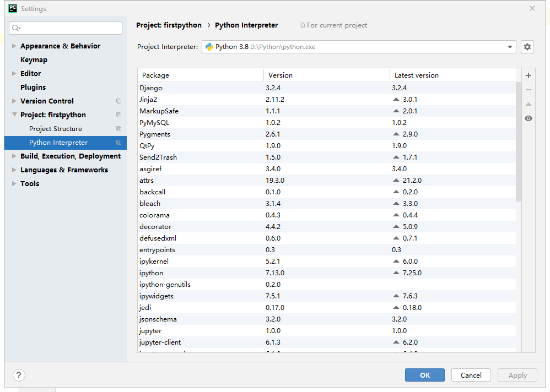This screenshot has height=392, width=550.
Task: Expand the Tools settings node
Action: [14, 183]
